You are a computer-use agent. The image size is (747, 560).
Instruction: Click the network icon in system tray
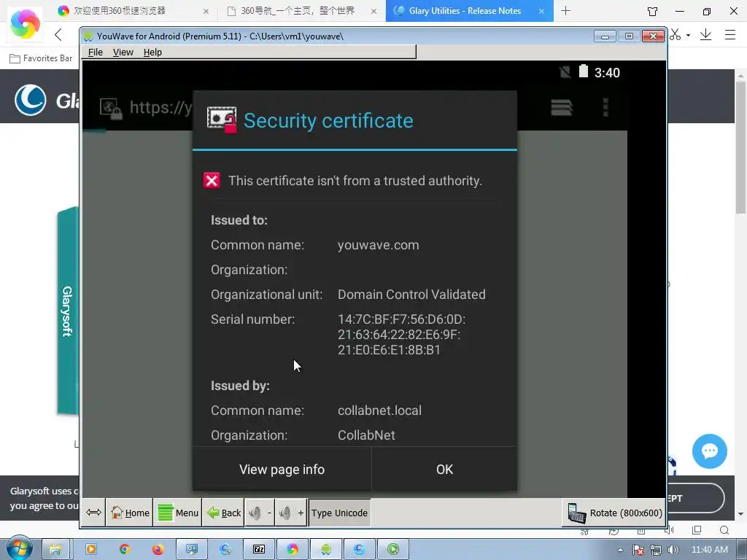coord(656,550)
